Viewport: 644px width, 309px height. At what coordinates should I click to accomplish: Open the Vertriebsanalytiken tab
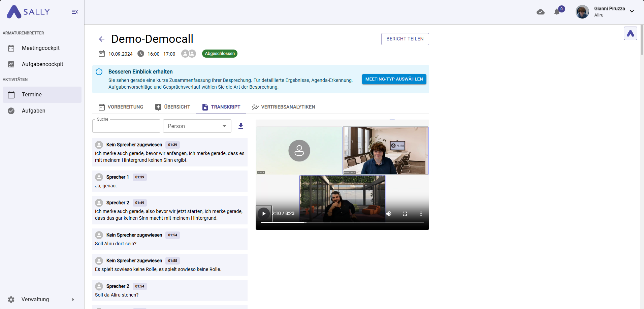283,107
